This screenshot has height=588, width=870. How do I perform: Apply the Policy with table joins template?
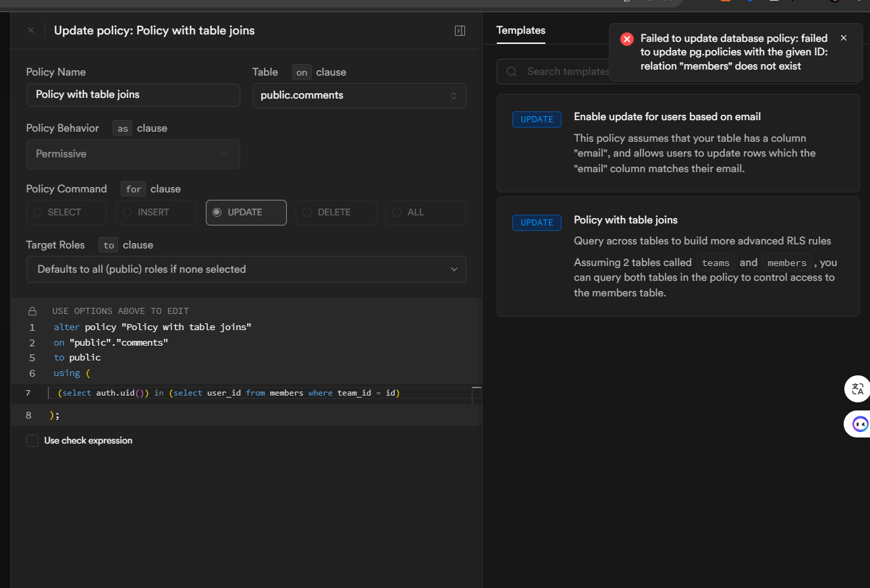[x=678, y=257]
